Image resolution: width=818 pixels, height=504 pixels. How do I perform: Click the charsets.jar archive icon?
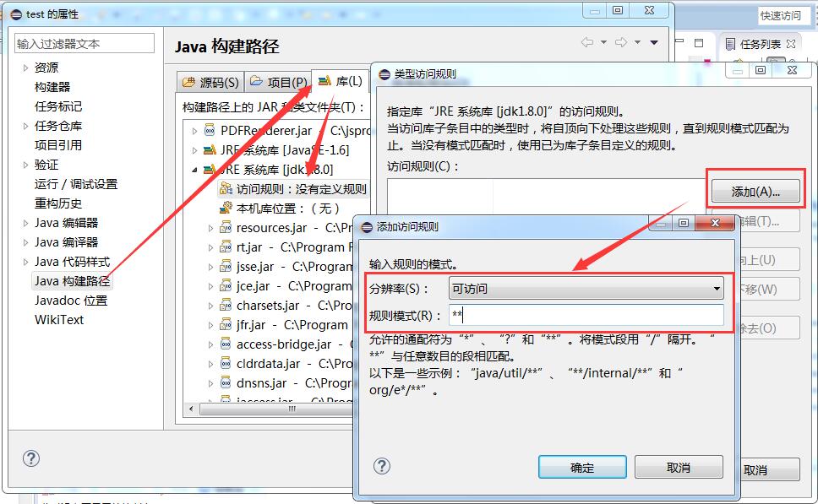226,305
